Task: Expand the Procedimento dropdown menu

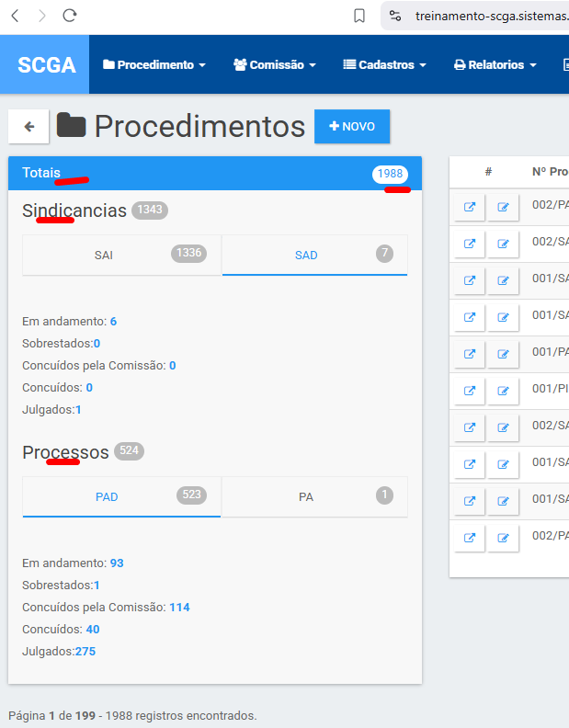Action: (x=154, y=65)
